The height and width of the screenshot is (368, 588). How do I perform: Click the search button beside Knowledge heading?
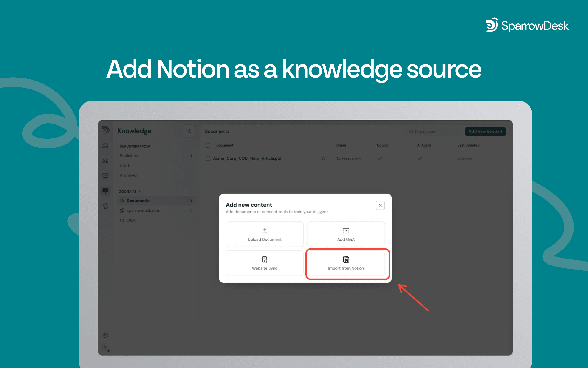[188, 131]
